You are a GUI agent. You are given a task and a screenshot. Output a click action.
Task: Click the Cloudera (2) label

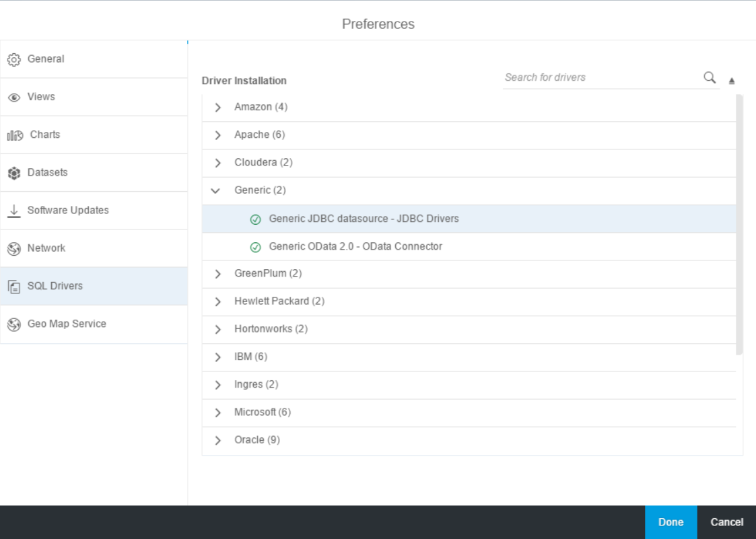[263, 162]
